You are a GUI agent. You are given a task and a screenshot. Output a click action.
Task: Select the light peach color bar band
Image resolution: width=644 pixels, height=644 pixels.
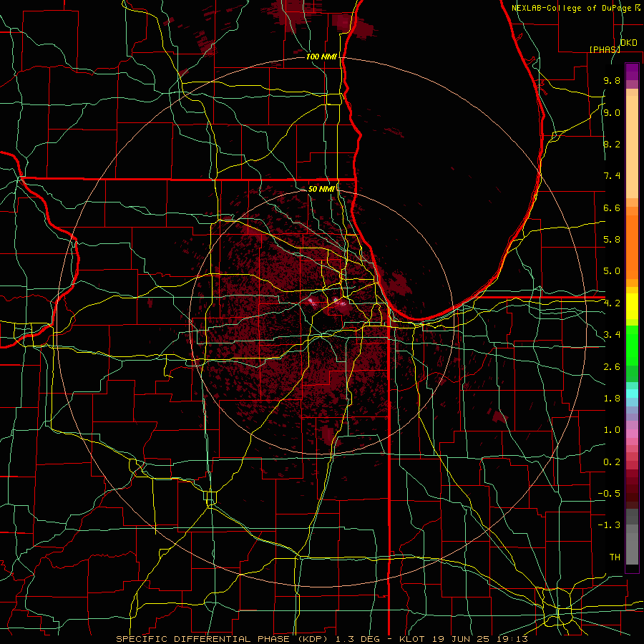632,147
